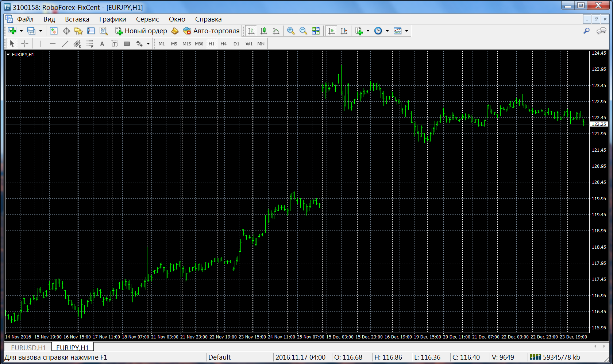Select the EURJPY,H1 chart tab
The image size is (613, 364).
(x=73, y=348)
